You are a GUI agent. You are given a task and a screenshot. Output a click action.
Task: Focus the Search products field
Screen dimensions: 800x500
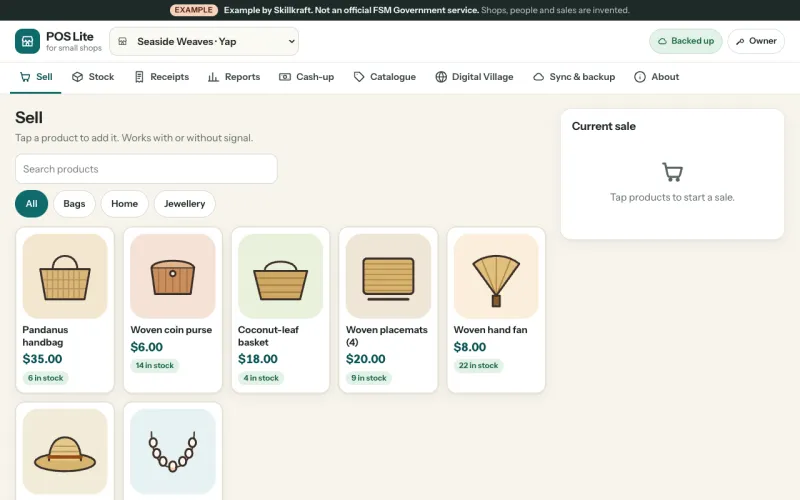[x=146, y=169]
